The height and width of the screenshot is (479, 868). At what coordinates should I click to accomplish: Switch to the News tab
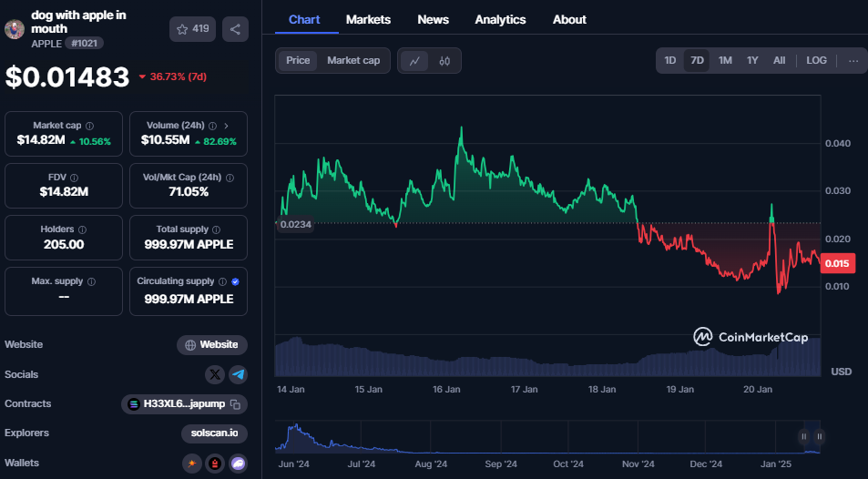(433, 19)
